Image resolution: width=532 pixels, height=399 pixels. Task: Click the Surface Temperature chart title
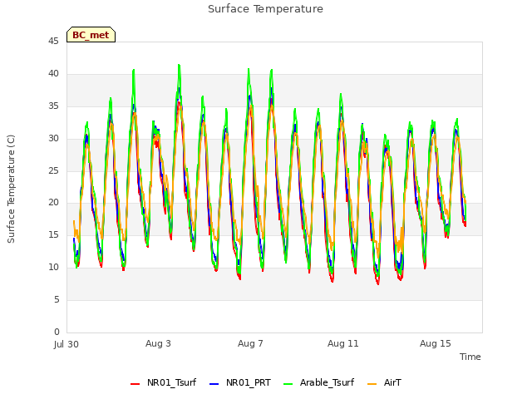[x=265, y=9]
